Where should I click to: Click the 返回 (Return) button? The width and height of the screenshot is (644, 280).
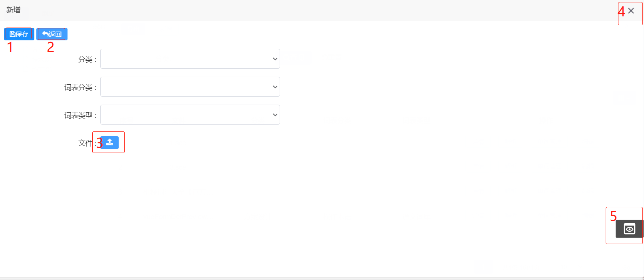click(52, 34)
